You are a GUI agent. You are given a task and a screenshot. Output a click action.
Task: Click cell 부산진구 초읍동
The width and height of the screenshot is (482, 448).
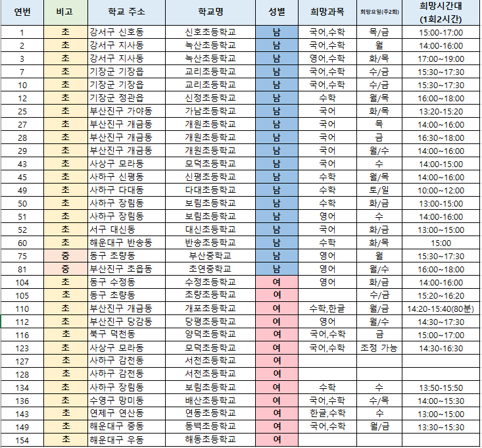tap(126, 269)
